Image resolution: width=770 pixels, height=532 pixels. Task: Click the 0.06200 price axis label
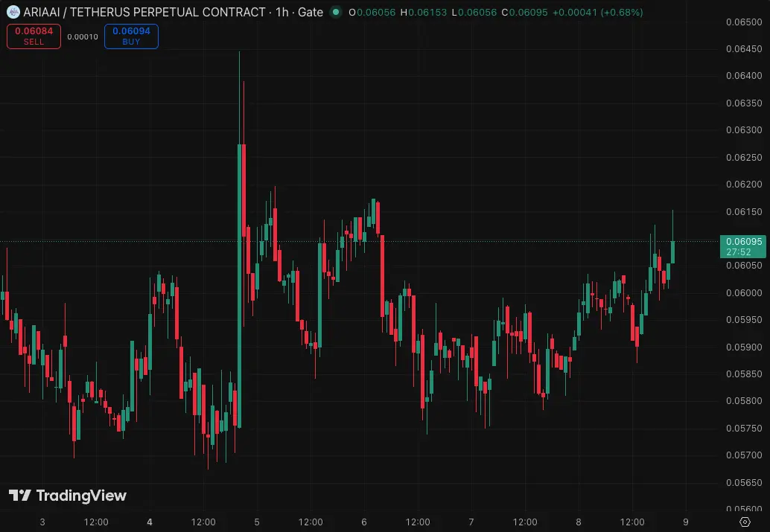[x=744, y=185]
